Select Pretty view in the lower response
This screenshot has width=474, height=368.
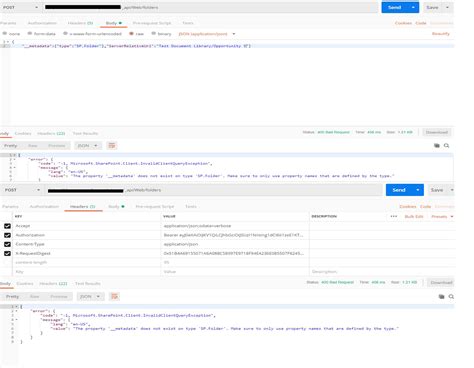pos(12,296)
